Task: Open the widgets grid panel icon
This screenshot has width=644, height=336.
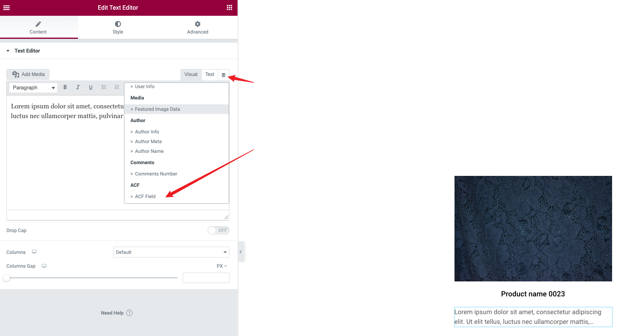Action: coord(229,8)
